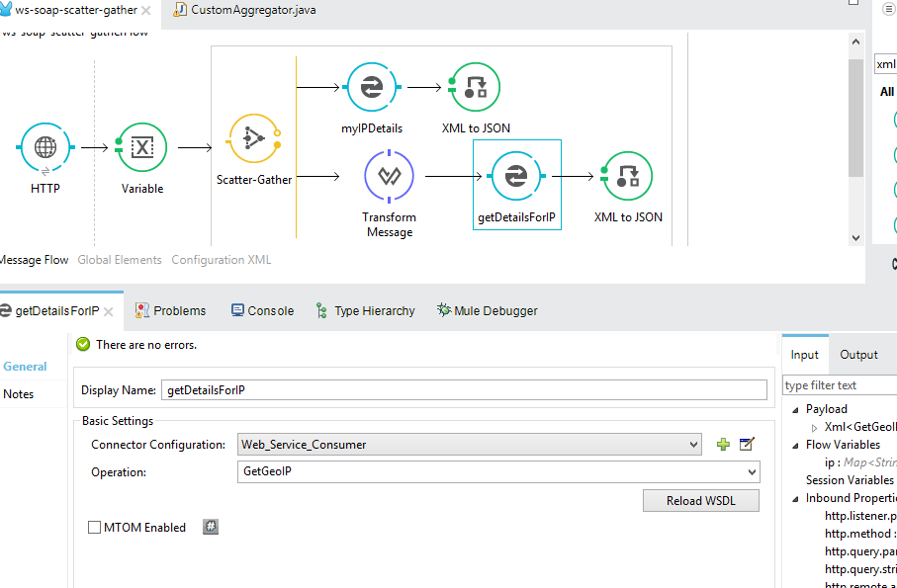
Task: Select the getDetailsForIP node on canvas
Action: 515,177
